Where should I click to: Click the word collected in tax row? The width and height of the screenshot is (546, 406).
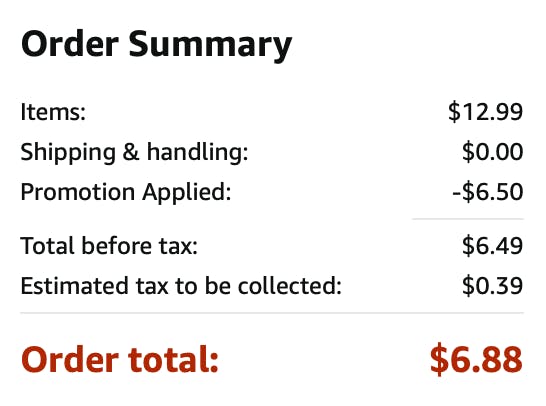tap(290, 286)
